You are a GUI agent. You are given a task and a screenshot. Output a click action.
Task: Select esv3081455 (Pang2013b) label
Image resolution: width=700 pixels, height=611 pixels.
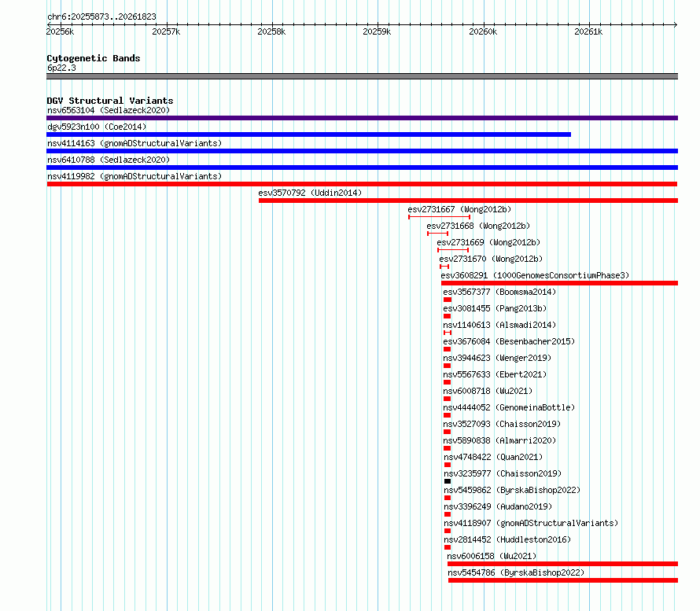click(x=495, y=308)
